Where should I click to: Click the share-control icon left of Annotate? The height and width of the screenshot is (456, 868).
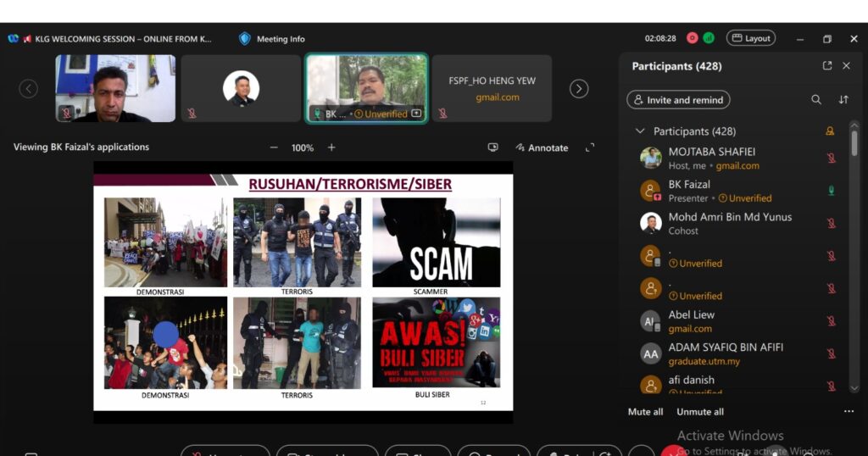click(493, 147)
